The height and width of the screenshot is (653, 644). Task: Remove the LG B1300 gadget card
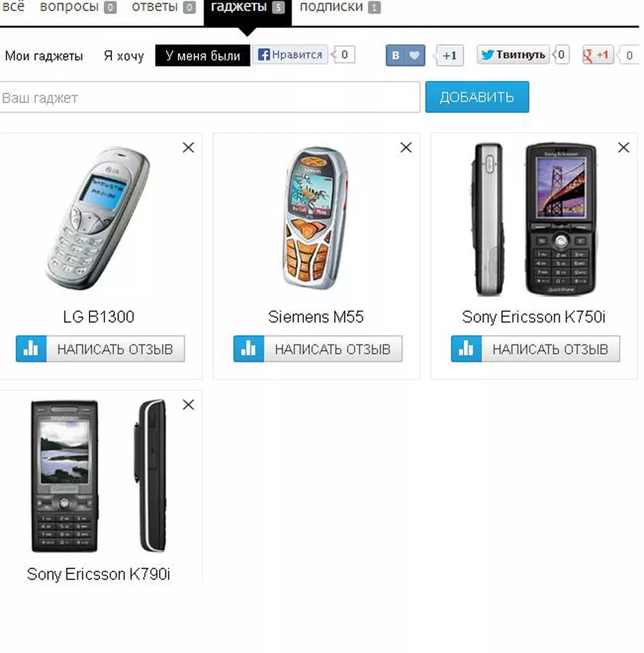(188, 147)
